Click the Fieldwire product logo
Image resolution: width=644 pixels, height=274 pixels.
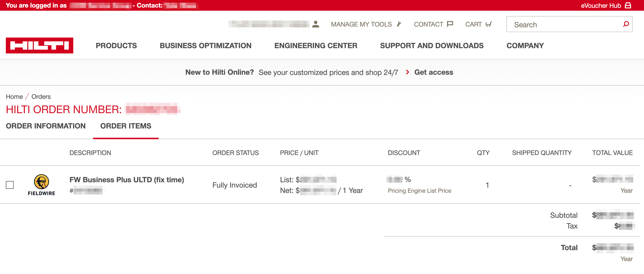pyautogui.click(x=42, y=185)
